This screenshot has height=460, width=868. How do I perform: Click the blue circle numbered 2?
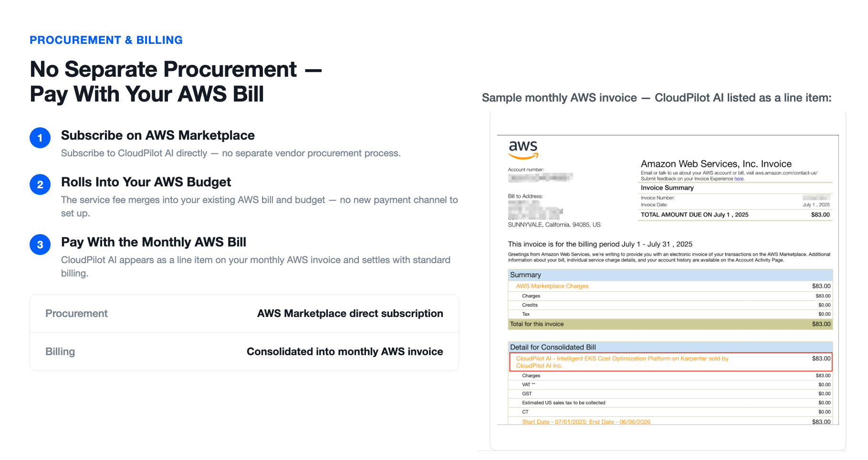(40, 184)
